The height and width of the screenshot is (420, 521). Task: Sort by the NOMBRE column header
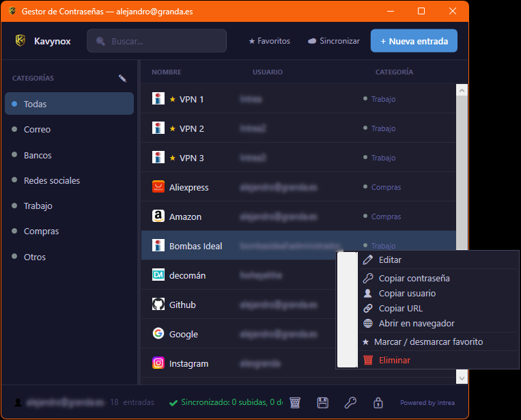[x=167, y=72]
